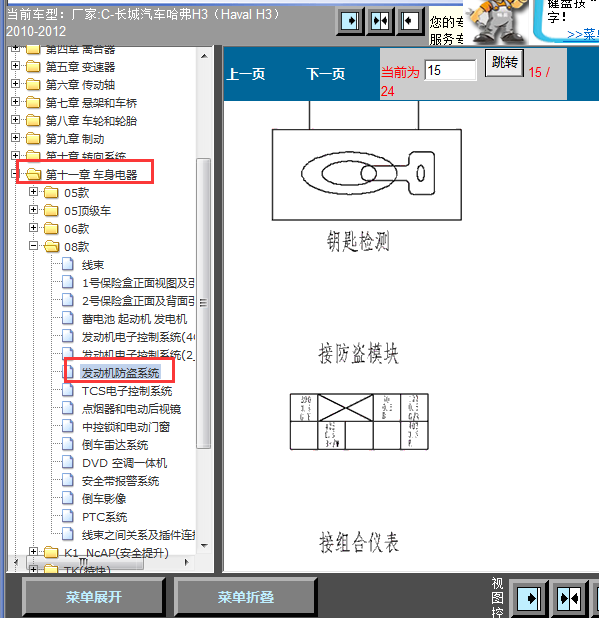Click the top right-arrow view button
599x618 pixels.
click(350, 21)
